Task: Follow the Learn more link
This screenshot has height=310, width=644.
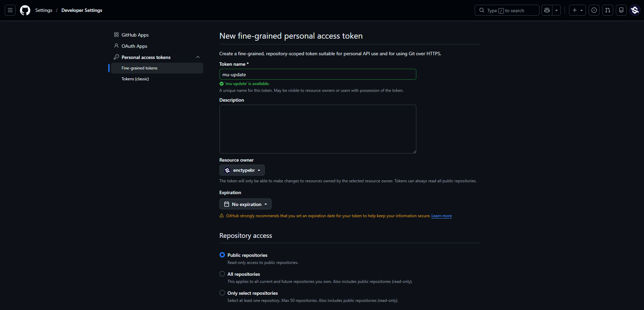Action: (x=441, y=216)
